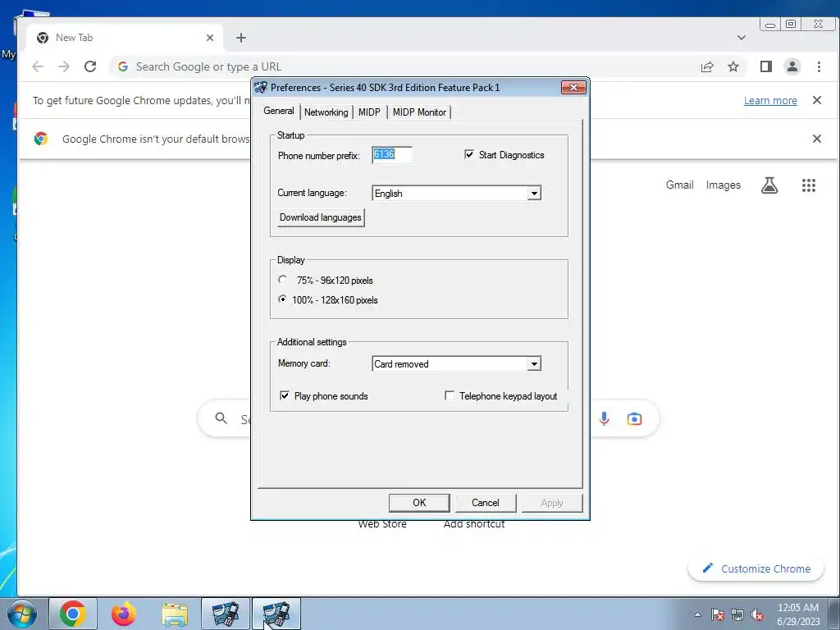This screenshot has width=840, height=630.
Task: Bookmark this tab with the star icon
Action: pyautogui.click(x=733, y=66)
